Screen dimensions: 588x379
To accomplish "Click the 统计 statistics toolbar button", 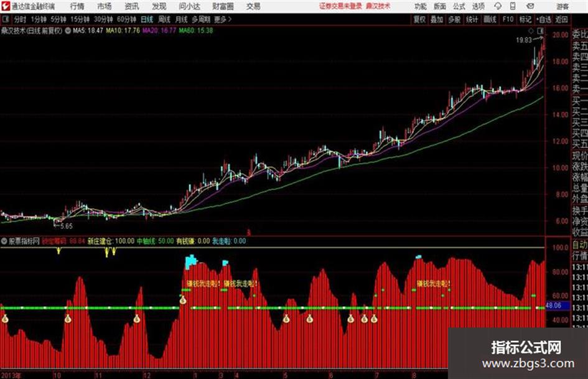I will [x=472, y=19].
